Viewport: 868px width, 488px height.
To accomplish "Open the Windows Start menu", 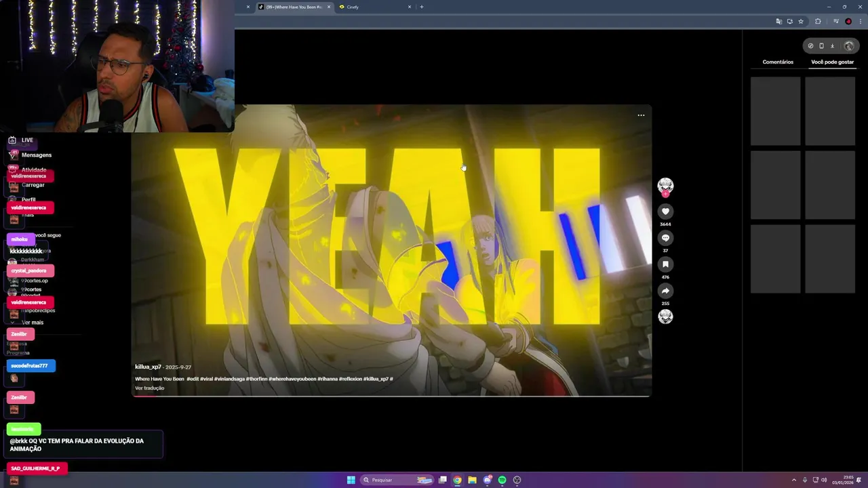I will [x=351, y=480].
